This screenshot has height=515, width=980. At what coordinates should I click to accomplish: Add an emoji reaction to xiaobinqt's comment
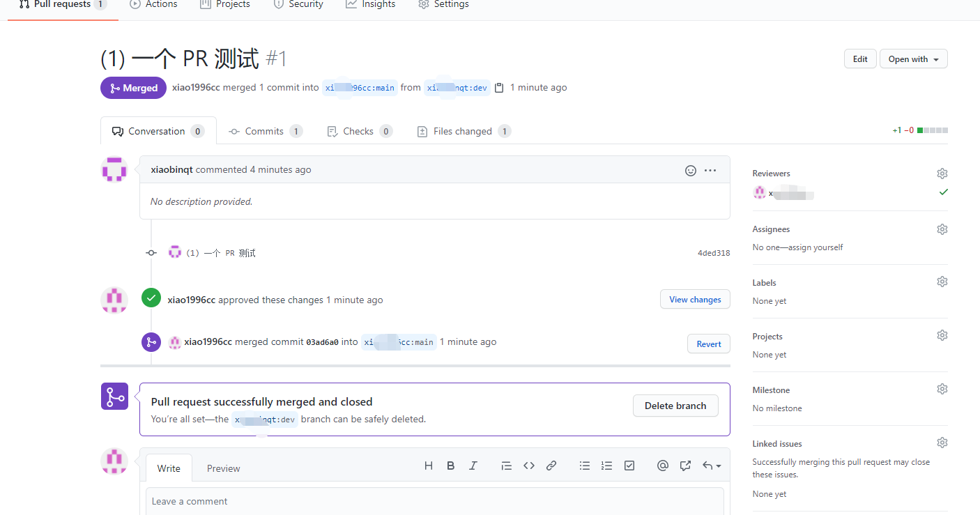point(690,170)
